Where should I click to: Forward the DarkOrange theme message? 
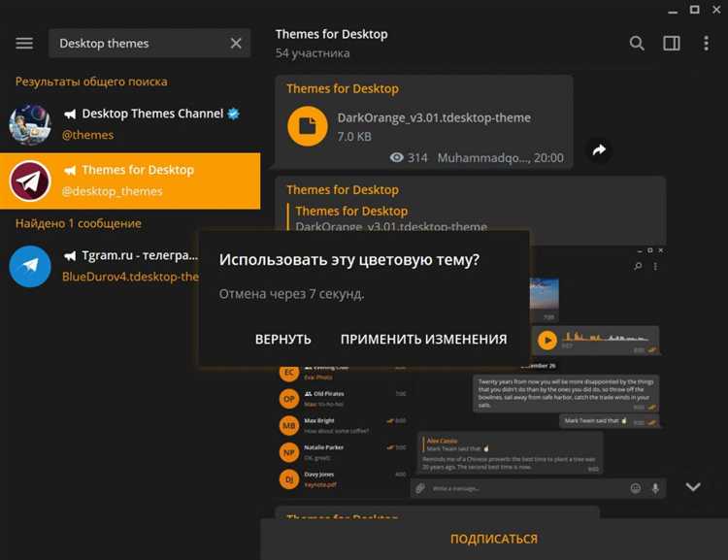[599, 150]
